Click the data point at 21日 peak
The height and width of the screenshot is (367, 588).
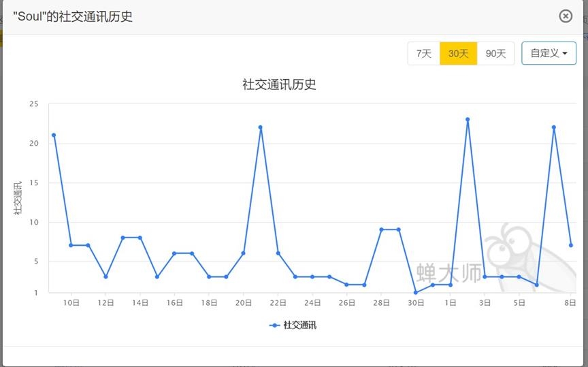(261, 127)
